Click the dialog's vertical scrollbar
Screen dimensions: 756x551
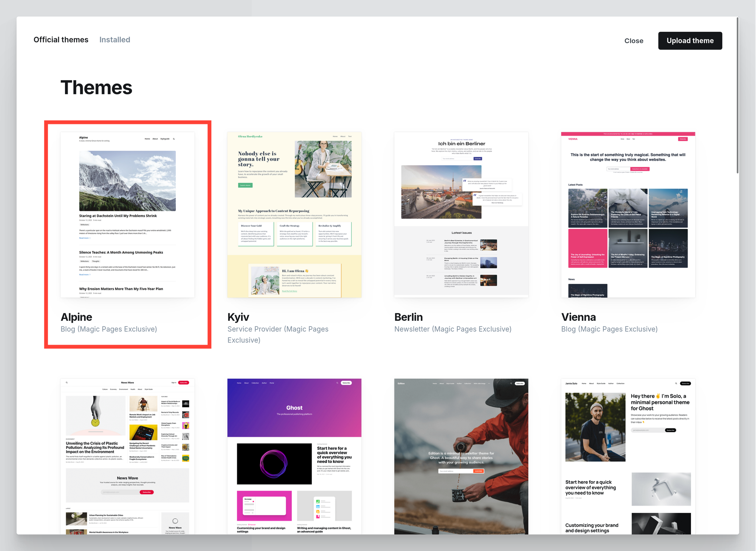coord(737,94)
